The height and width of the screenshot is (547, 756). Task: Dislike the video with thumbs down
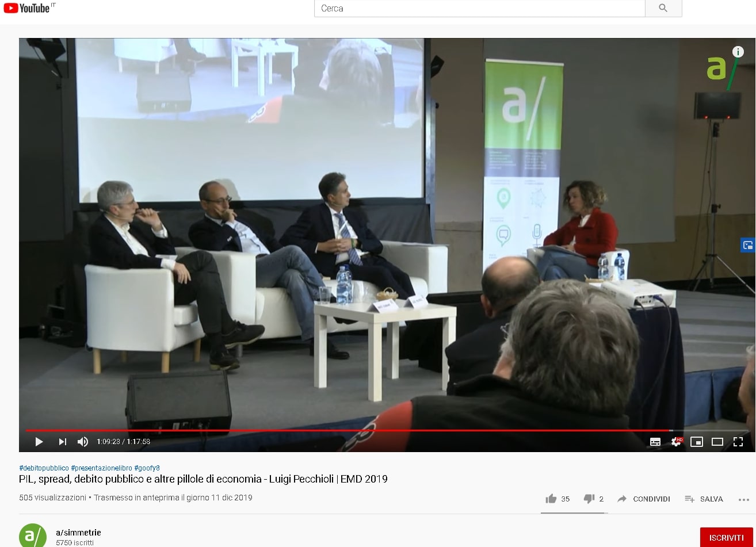(x=593, y=499)
